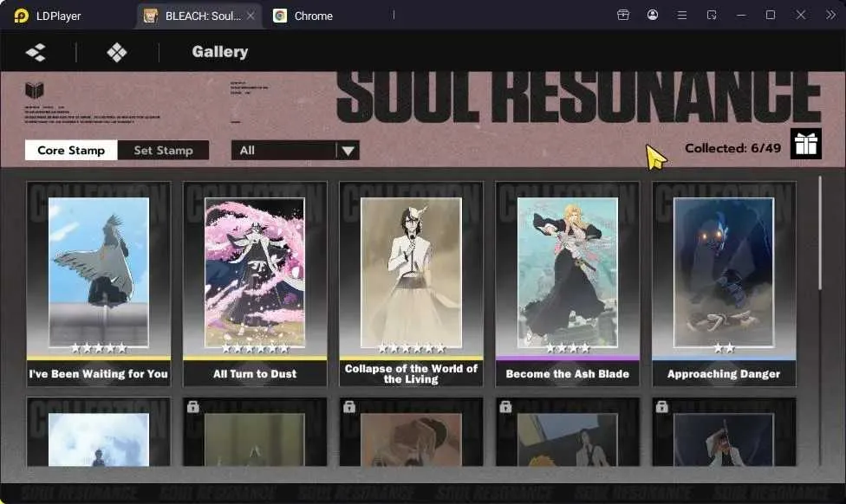Click the lock icon on the third locked stamp
The height and width of the screenshot is (504, 846).
pyautogui.click(x=349, y=406)
